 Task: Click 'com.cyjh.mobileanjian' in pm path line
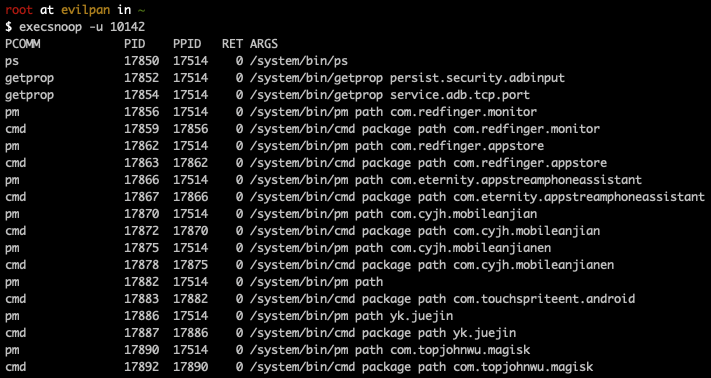click(463, 214)
